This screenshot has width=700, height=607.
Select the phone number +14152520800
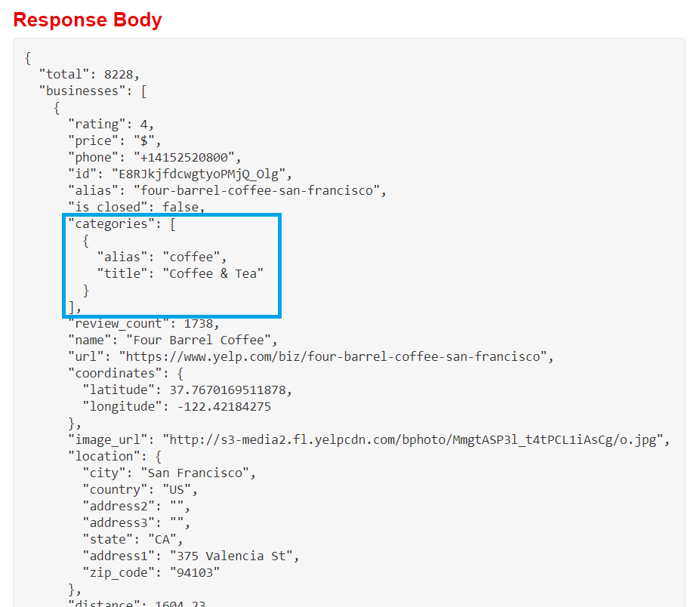(184, 158)
